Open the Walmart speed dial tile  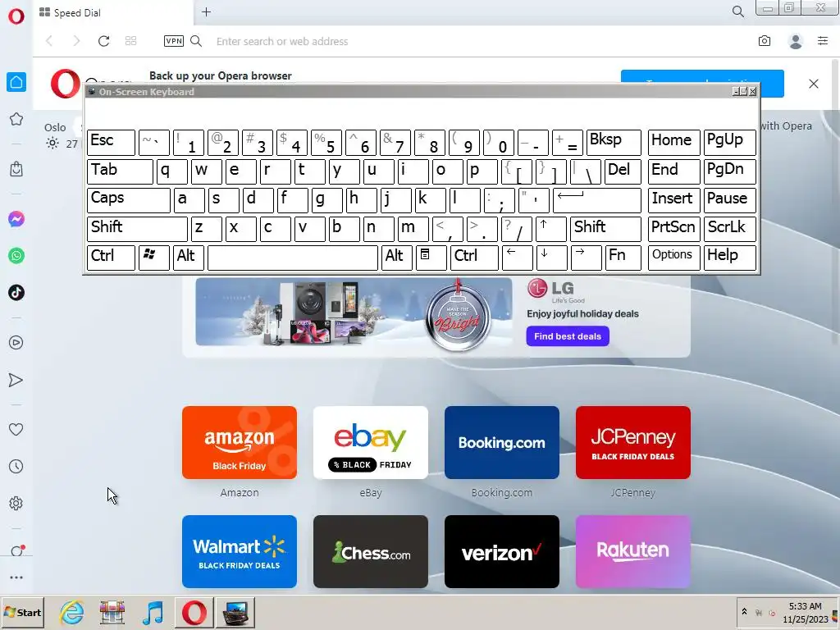point(240,552)
